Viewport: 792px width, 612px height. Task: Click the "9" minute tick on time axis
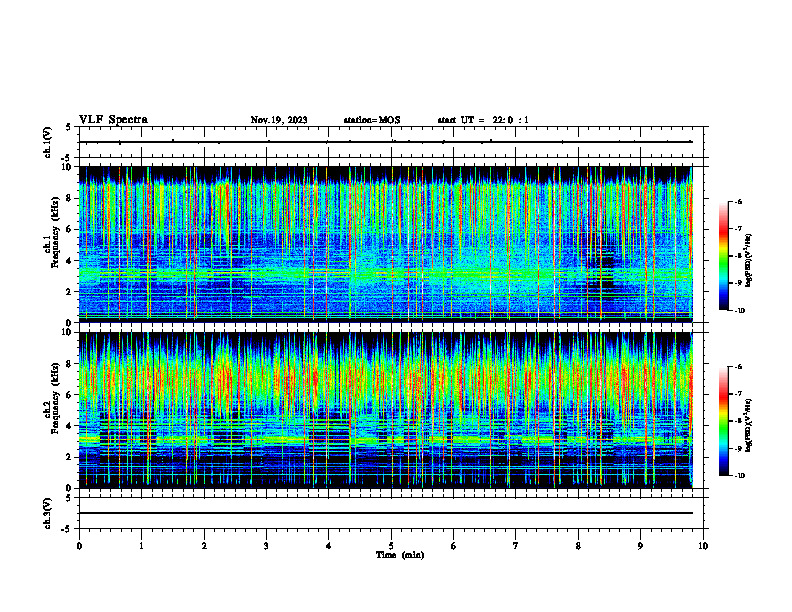click(640, 546)
